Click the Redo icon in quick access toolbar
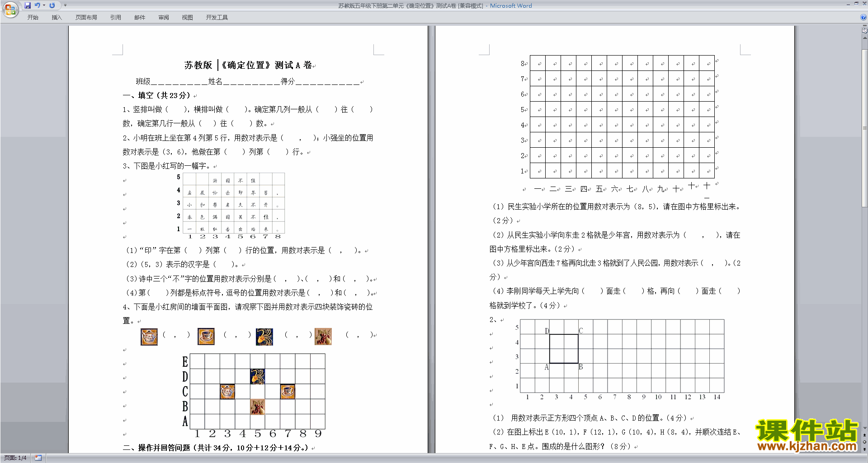 click(52, 5)
